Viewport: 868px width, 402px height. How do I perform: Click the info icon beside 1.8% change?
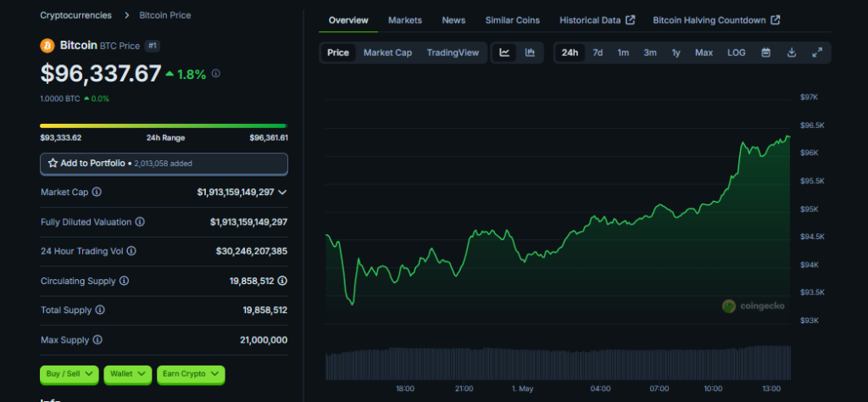(216, 73)
